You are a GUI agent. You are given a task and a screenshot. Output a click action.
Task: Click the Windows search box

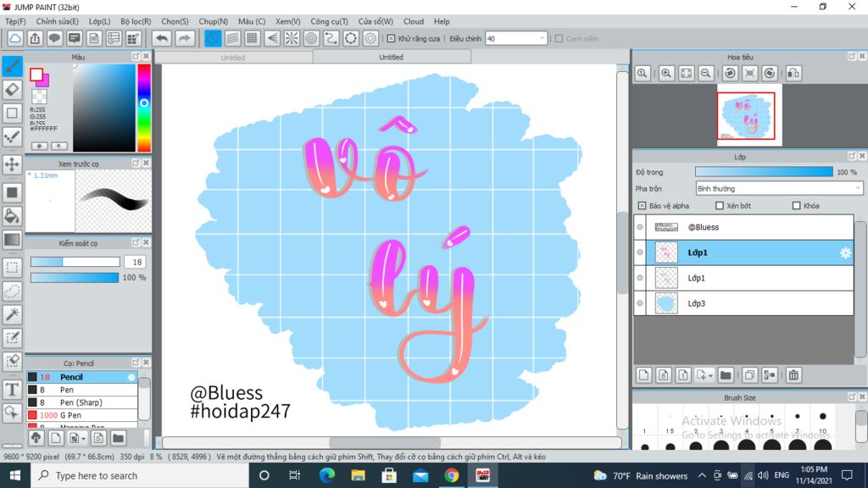click(138, 475)
